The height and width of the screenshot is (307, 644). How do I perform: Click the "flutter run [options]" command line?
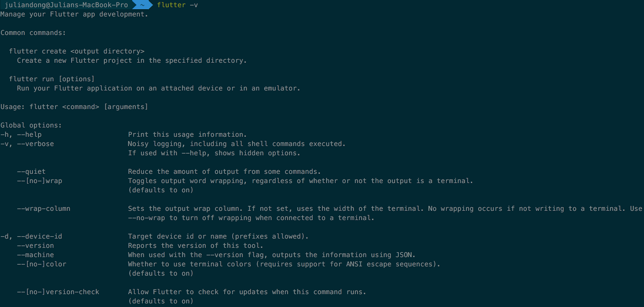click(52, 79)
